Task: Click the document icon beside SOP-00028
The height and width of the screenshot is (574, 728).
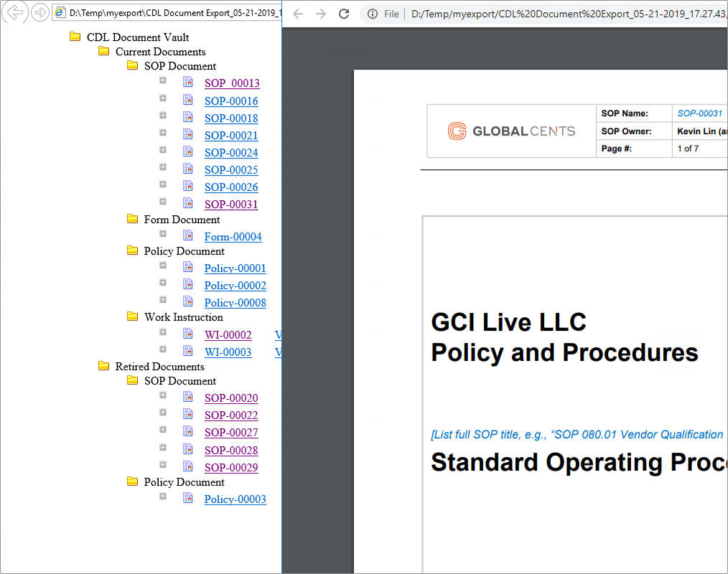Action: (187, 448)
